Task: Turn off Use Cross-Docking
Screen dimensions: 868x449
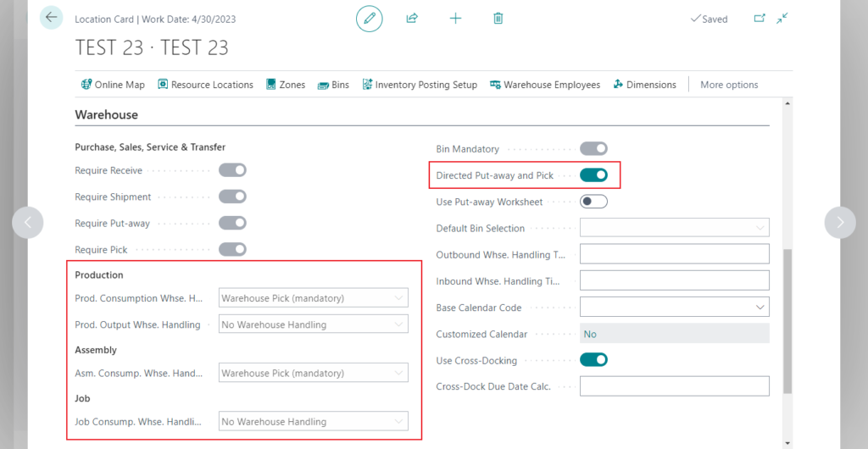Action: [x=593, y=360]
